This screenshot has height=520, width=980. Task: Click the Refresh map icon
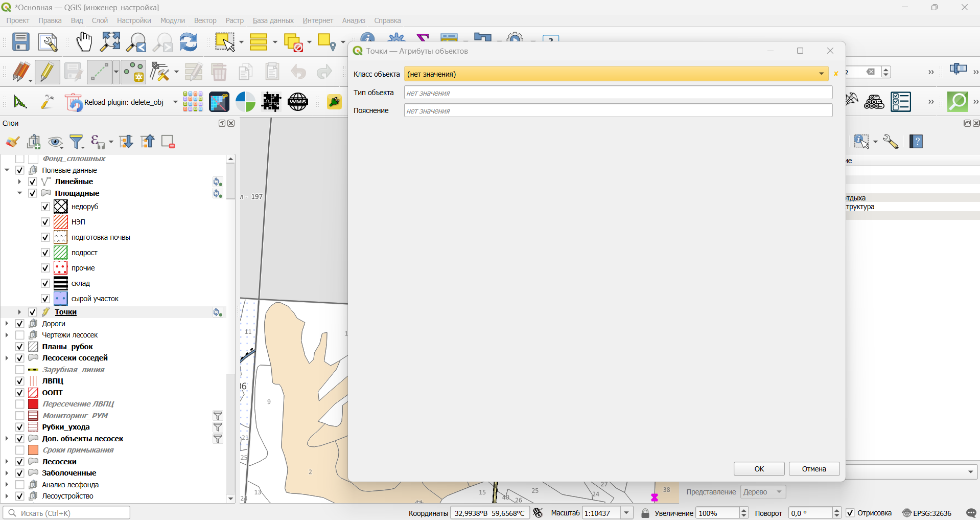click(189, 42)
